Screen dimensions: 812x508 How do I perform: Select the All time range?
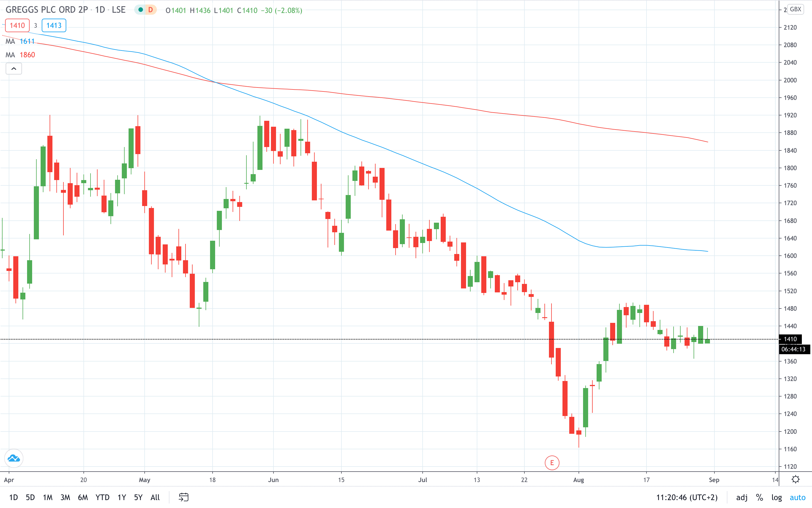[x=155, y=497]
